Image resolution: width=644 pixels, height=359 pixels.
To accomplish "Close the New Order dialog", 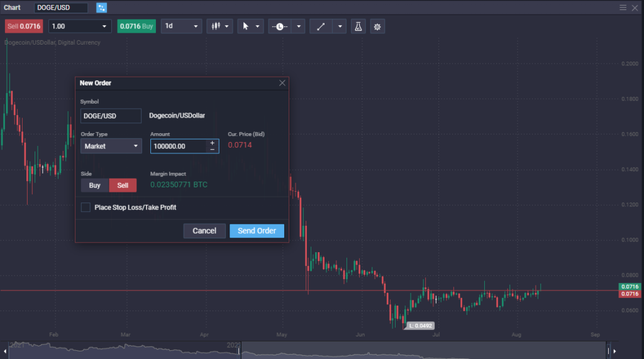I will point(282,83).
